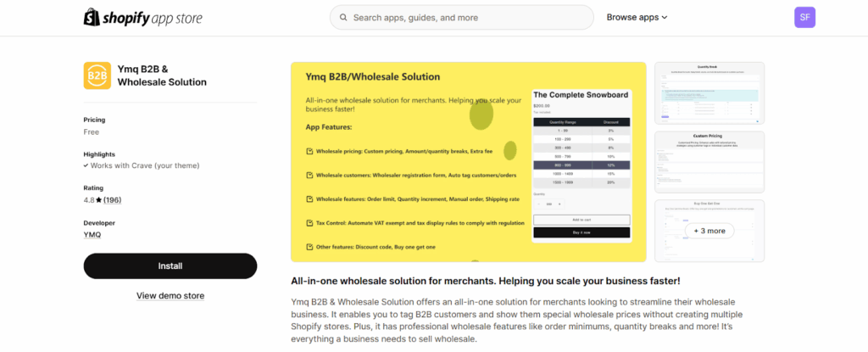The image size is (868, 352).
Task: Click the rating star icon
Action: pos(99,200)
